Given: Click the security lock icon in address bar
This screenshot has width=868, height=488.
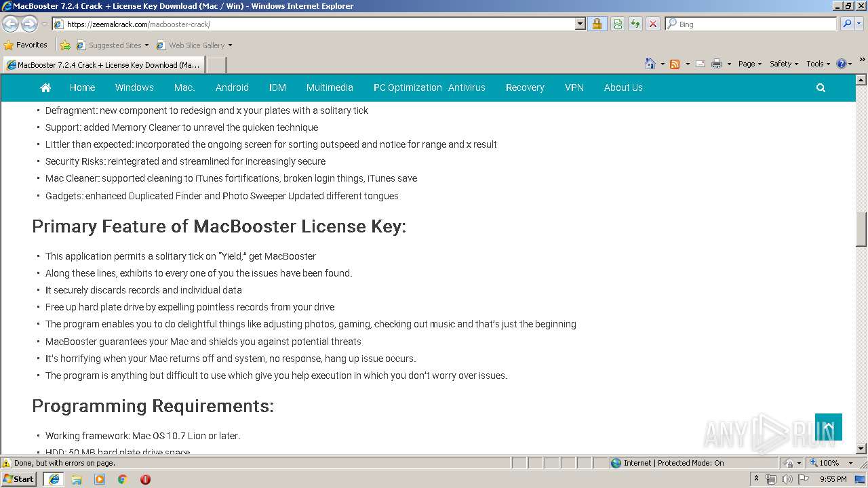Looking at the screenshot, I should coord(597,24).
